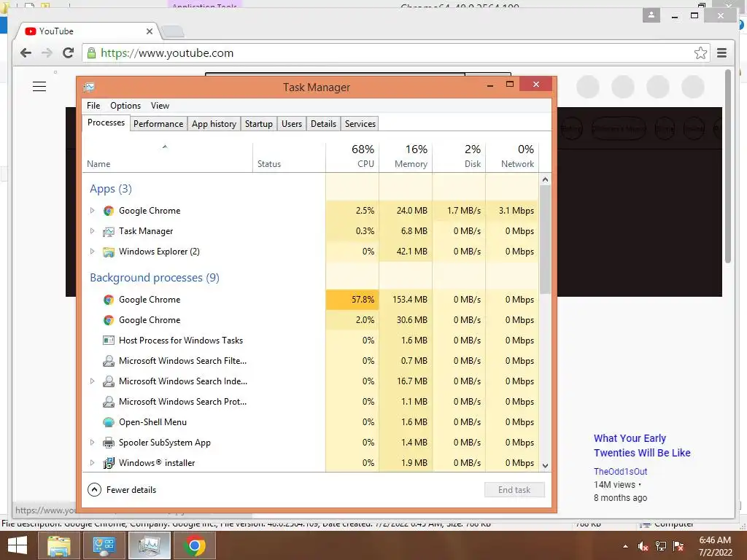Click Host Process for Windows Tasks icon

(109, 341)
